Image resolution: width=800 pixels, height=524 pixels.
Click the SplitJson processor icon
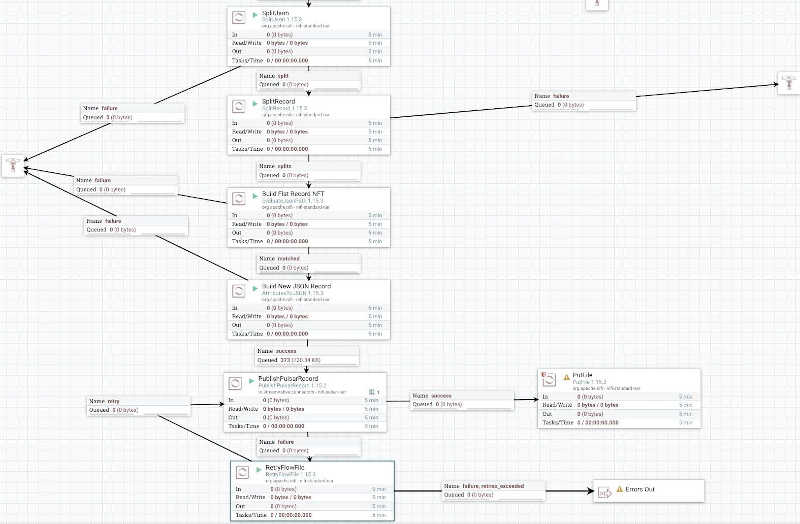tap(240, 17)
